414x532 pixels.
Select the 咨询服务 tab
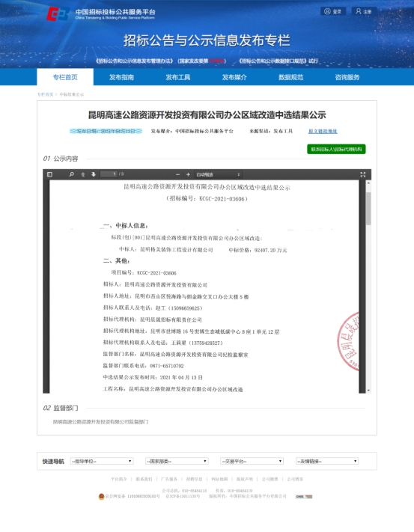click(x=347, y=77)
